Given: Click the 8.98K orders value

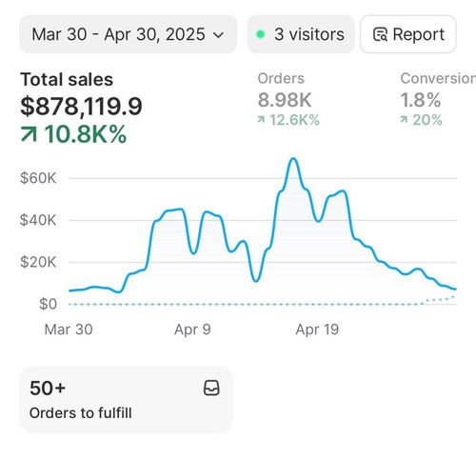Looking at the screenshot, I should coord(285,100).
